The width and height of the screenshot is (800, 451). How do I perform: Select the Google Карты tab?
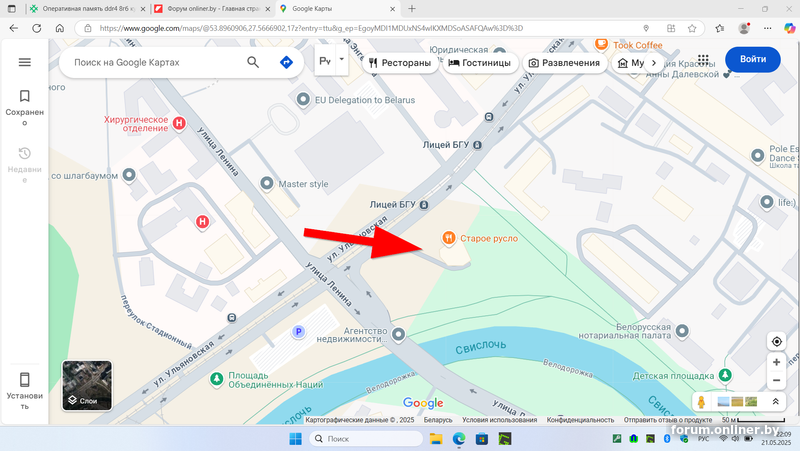[337, 9]
